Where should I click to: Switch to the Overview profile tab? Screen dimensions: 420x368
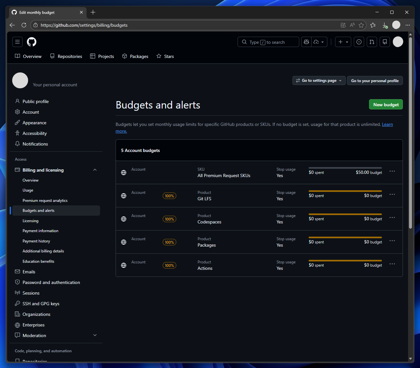pos(28,56)
